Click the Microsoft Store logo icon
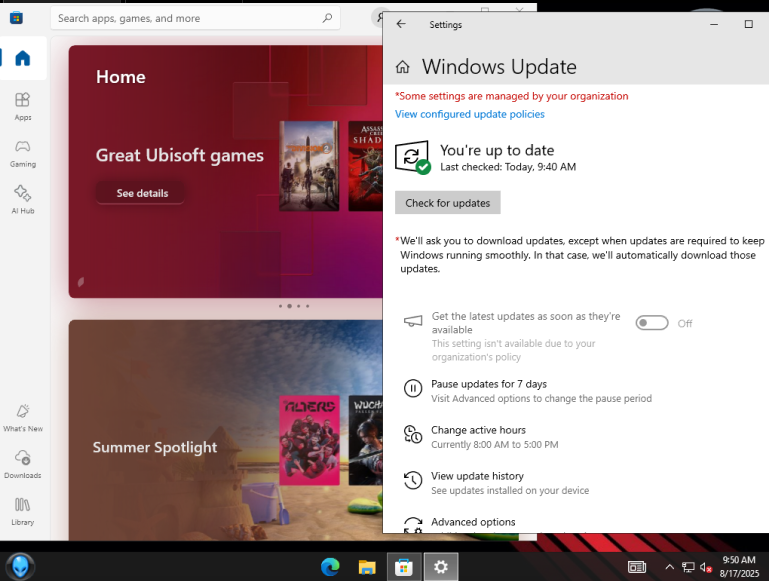Image resolution: width=769 pixels, height=581 pixels. [16, 18]
